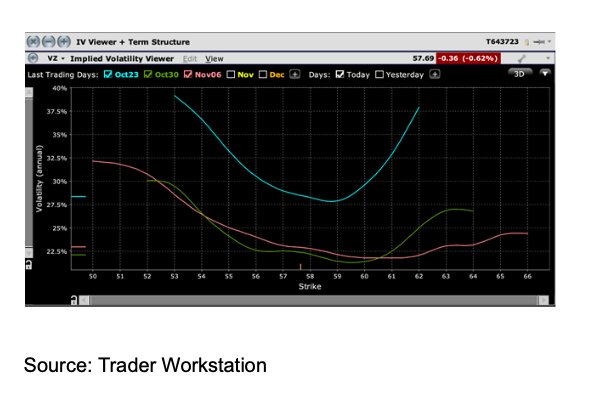607x397 pixels.
Task: Open the Edit menu
Action: coord(190,59)
